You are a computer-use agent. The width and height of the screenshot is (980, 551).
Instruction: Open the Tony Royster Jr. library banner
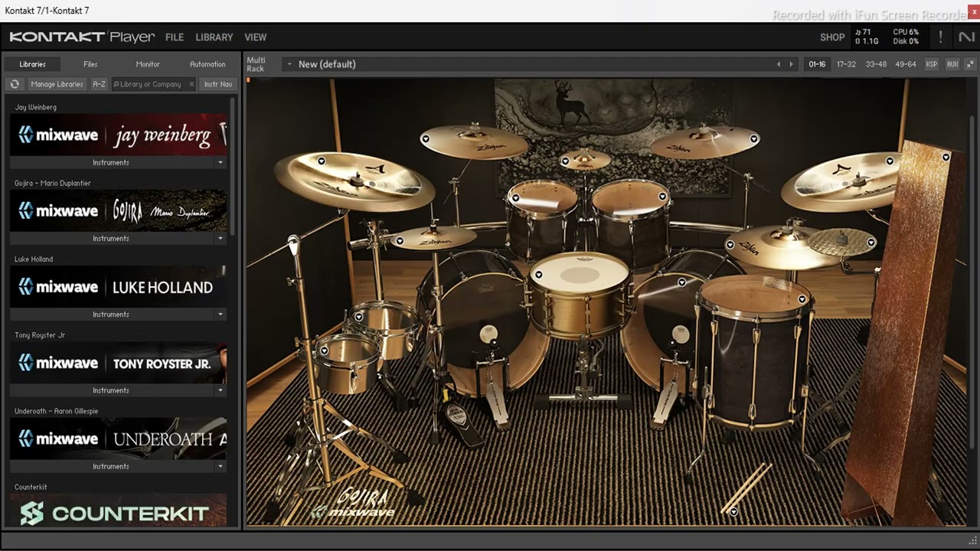[119, 363]
